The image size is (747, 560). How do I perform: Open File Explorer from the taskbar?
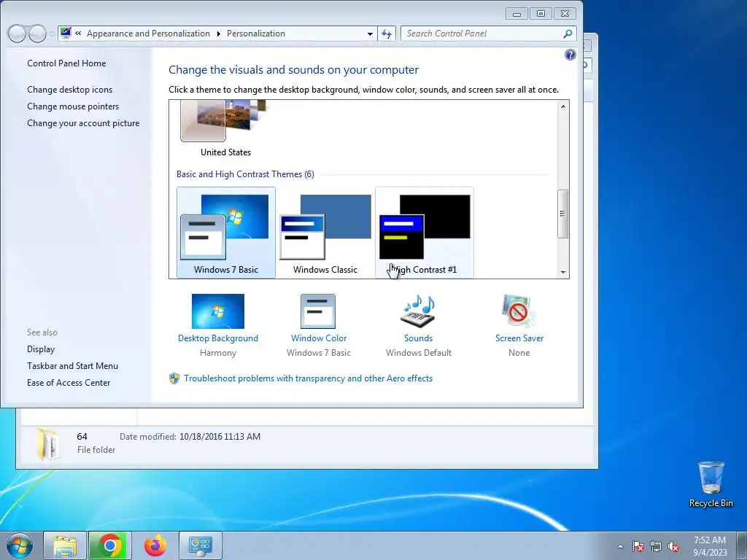(65, 545)
